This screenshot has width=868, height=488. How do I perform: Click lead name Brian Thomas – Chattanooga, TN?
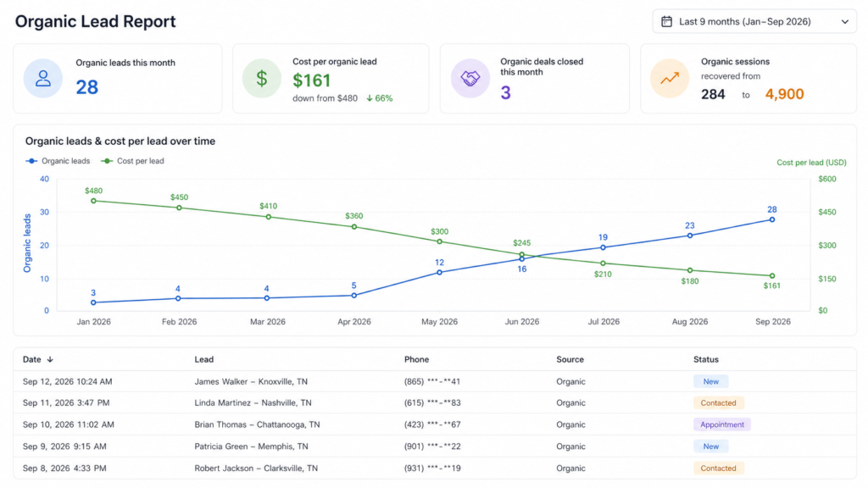[257, 424]
